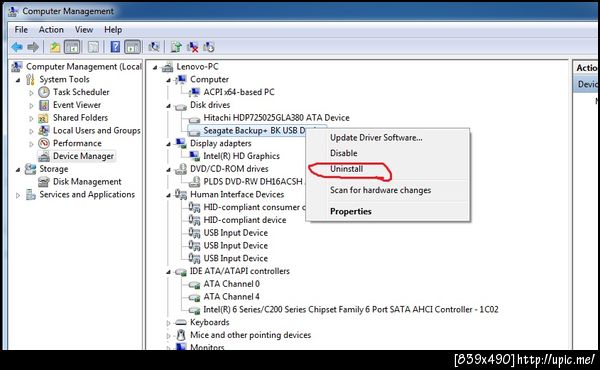Click the Forward arrow toolbar icon
The image size is (600, 370).
[33, 47]
